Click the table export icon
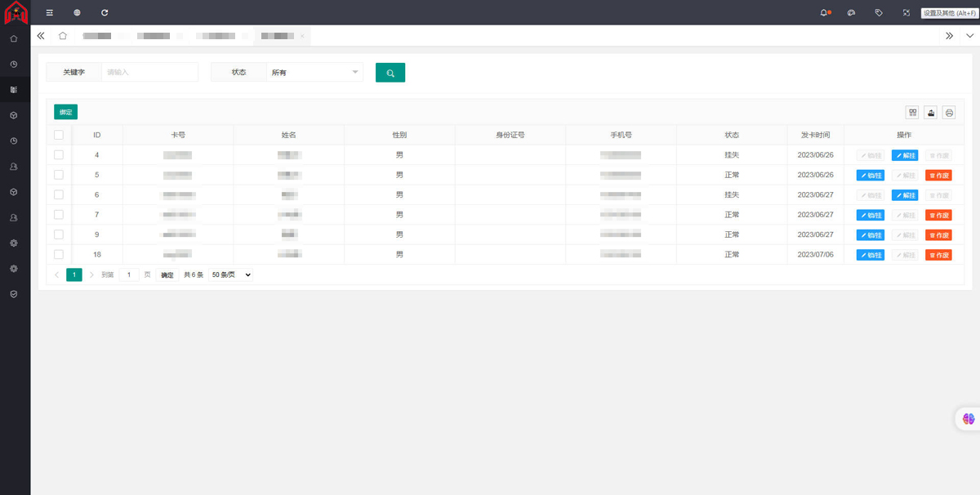This screenshot has height=495, width=980. [x=931, y=113]
